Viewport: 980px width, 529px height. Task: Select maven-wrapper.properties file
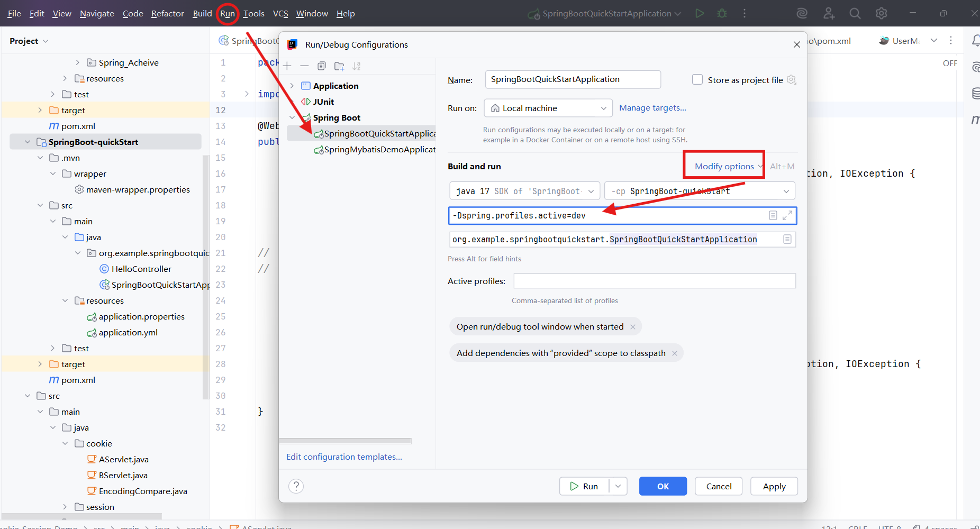point(138,189)
